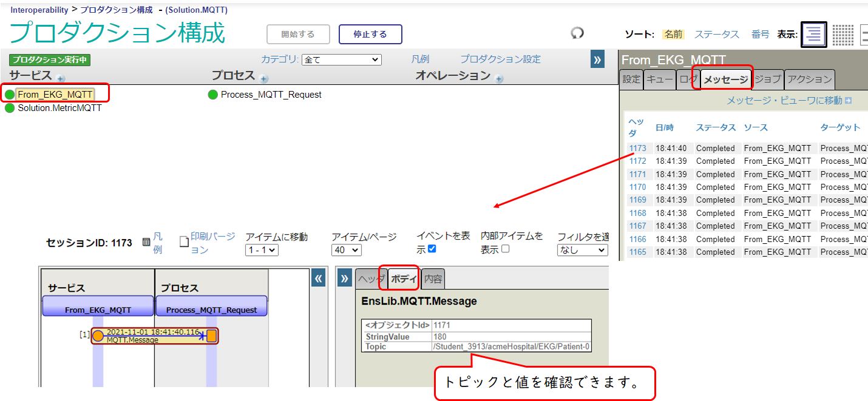Expand the フィルタ dropdown showing なし
The image size is (868, 401).
click(x=582, y=250)
